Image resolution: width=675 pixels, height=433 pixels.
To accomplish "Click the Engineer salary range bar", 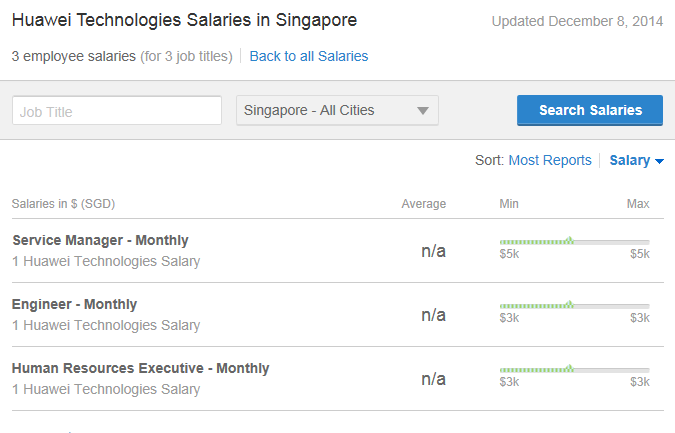I will point(574,305).
